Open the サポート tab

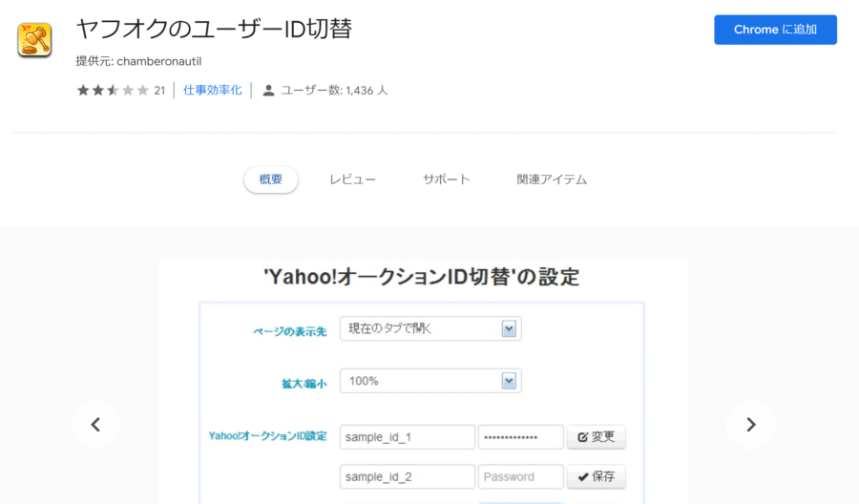point(446,179)
